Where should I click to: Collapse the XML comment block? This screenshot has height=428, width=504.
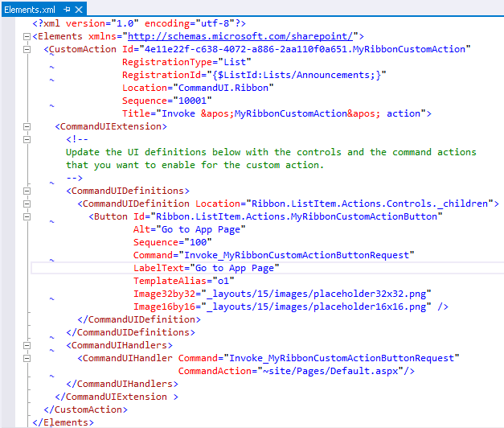click(x=27, y=140)
